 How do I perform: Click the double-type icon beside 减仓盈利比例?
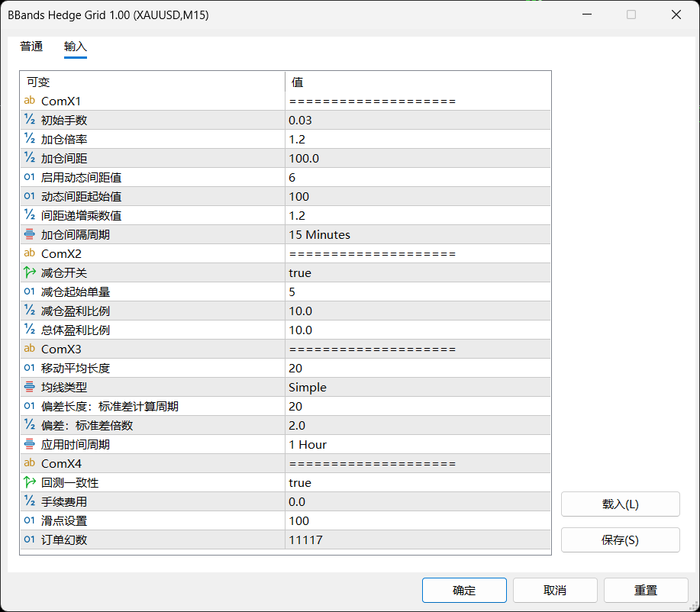click(30, 311)
